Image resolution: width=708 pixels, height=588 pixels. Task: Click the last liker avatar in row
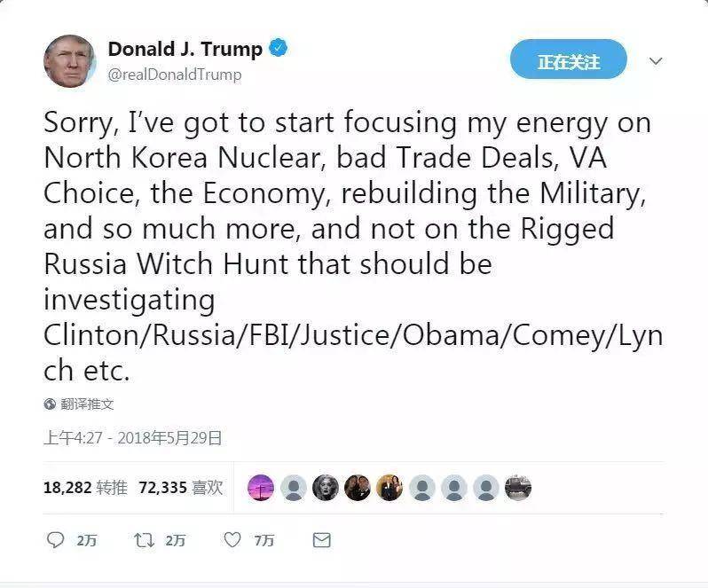(518, 488)
